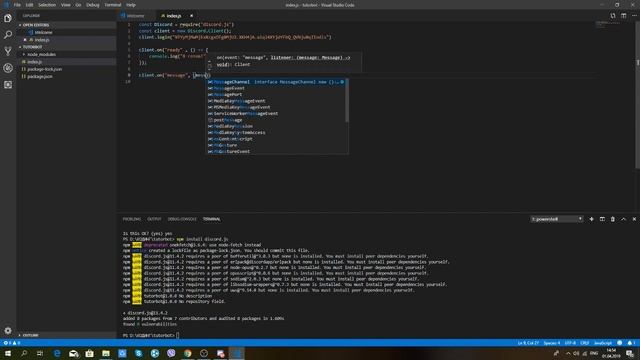Image resolution: width=640 pixels, height=360 pixels.
Task: Open Windows taskbar search
Action: [x=24, y=353]
